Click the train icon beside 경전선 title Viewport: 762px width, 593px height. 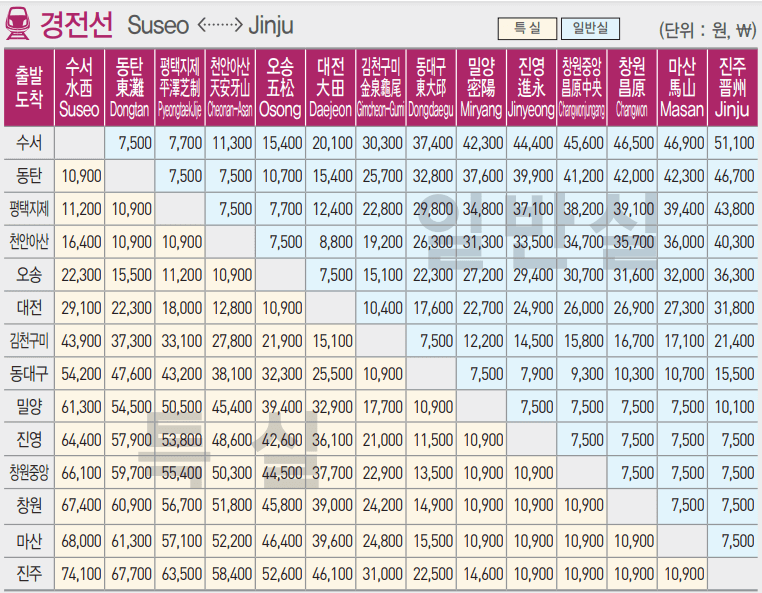coord(18,23)
